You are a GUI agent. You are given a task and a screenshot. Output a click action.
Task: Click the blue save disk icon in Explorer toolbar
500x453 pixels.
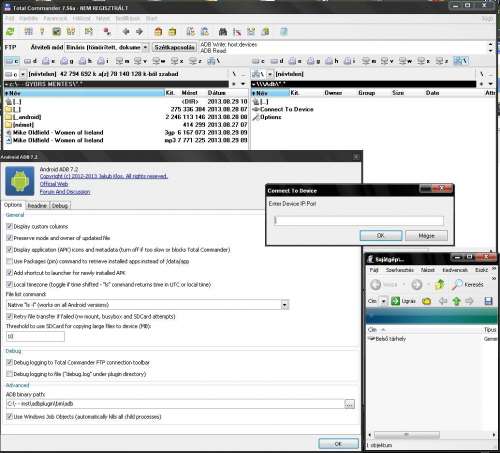click(488, 301)
